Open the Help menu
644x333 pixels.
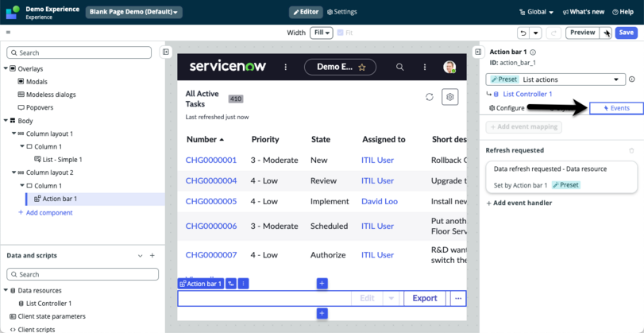[x=623, y=12]
